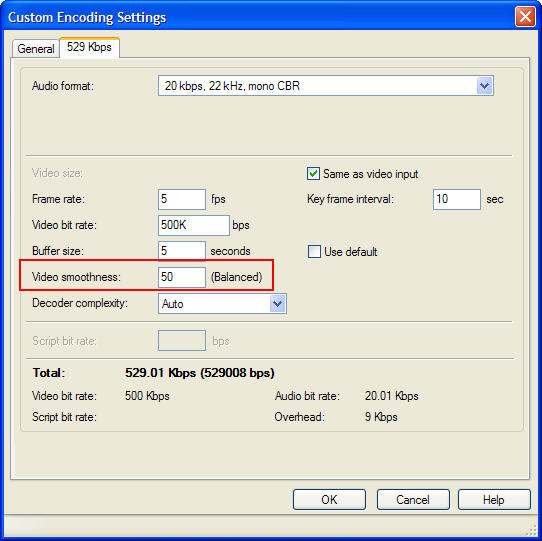Focus the Video bit rate field

194,225
